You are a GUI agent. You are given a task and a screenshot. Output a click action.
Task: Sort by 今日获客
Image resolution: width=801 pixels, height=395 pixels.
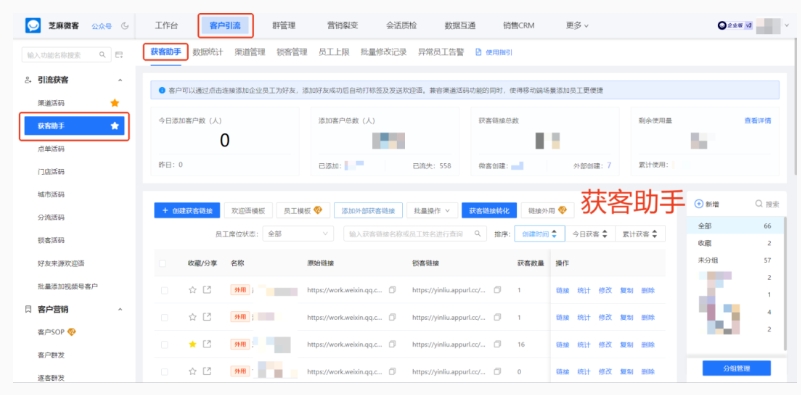[590, 234]
